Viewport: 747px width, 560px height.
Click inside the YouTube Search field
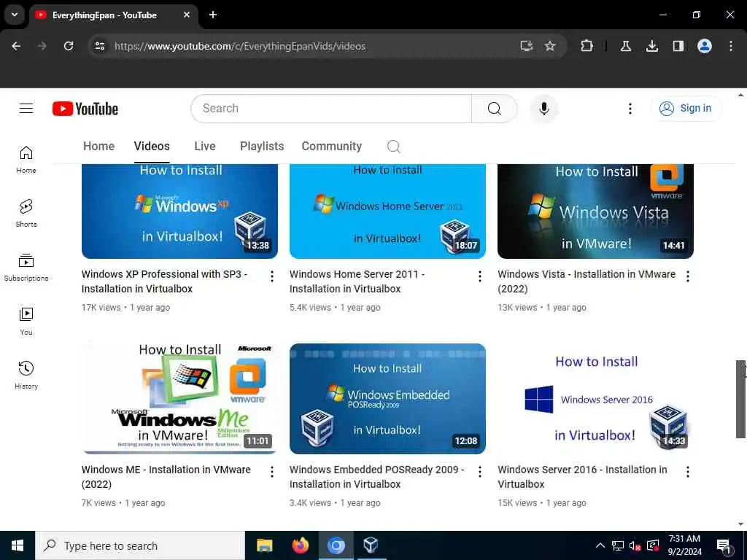pos(331,109)
